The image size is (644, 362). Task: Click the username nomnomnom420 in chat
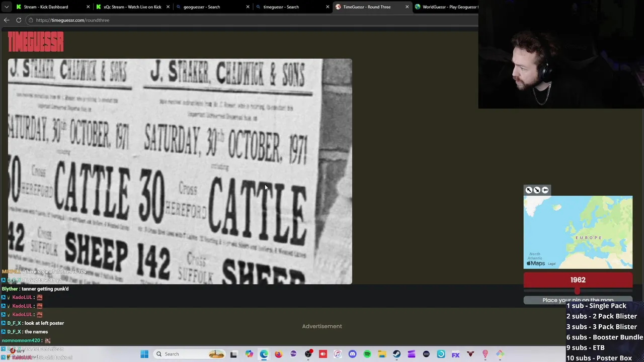click(x=21, y=340)
